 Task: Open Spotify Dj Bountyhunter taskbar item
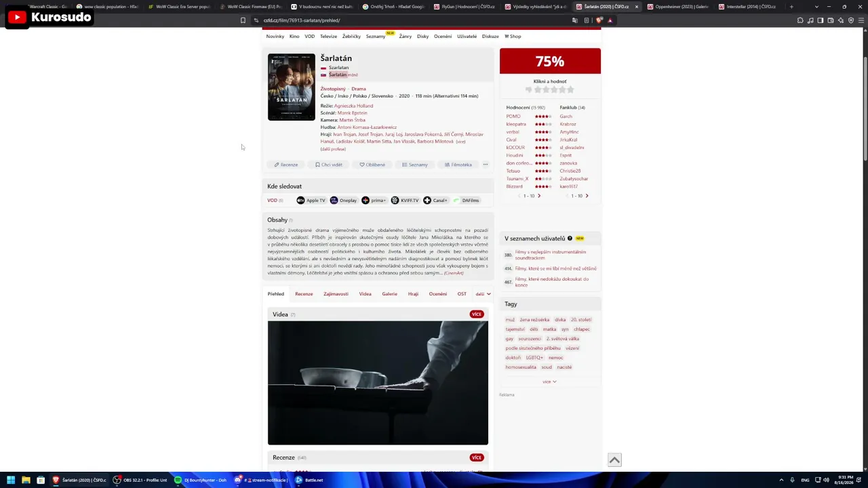tap(201, 480)
